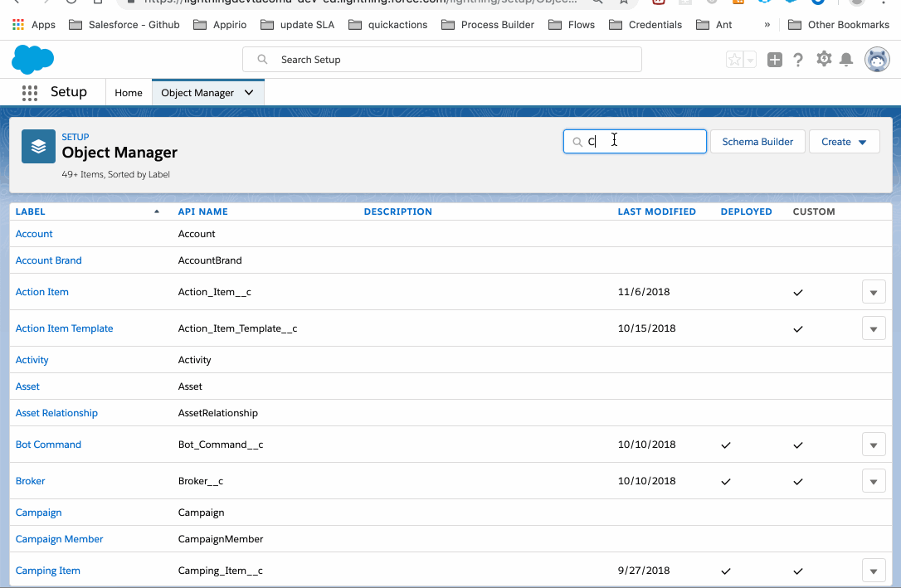This screenshot has width=901, height=588.
Task: Sort by the DEPLOYED column header
Action: pyautogui.click(x=747, y=211)
